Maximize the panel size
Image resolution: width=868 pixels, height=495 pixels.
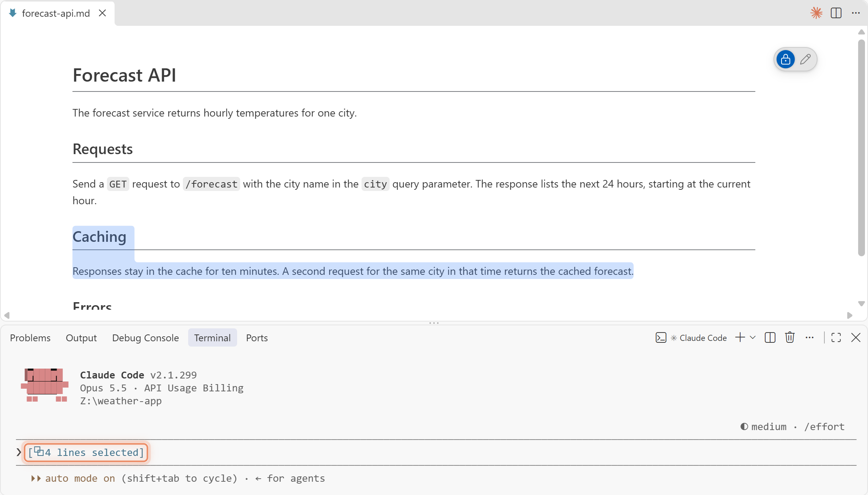pos(836,337)
